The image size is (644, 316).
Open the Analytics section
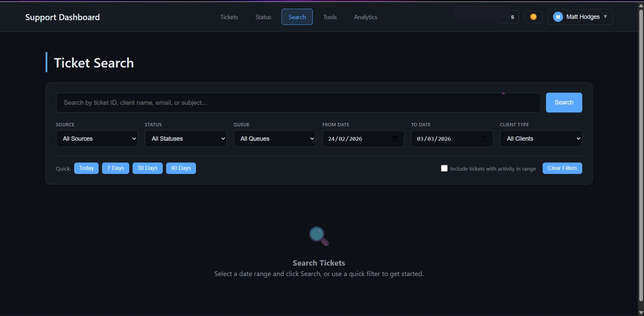(x=365, y=17)
